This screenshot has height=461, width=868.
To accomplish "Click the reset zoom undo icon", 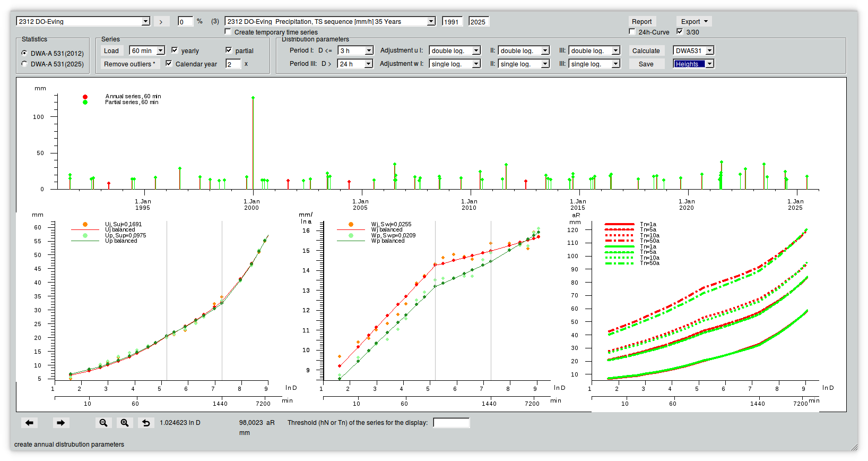I will point(146,423).
